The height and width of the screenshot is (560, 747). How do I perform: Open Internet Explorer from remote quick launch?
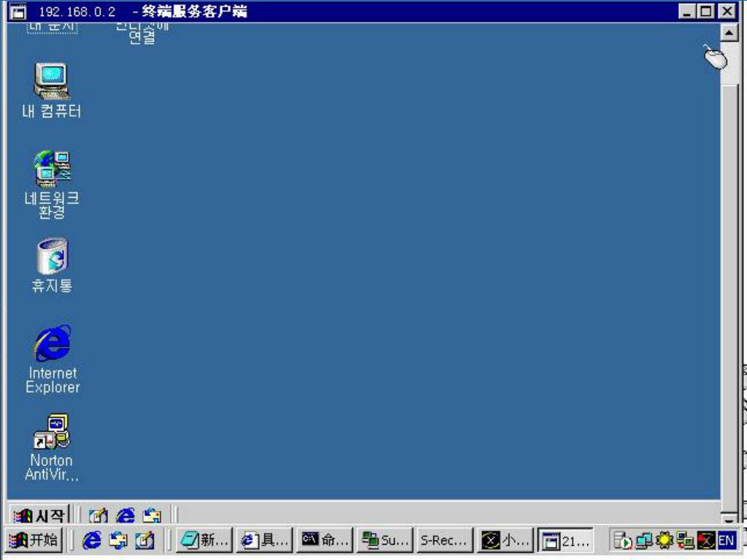[x=125, y=516]
